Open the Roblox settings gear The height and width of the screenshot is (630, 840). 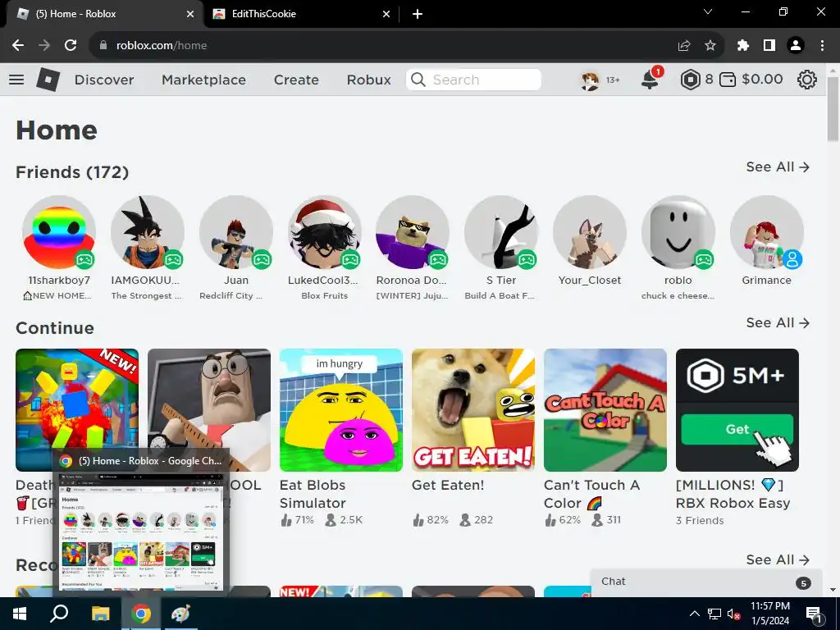[807, 80]
